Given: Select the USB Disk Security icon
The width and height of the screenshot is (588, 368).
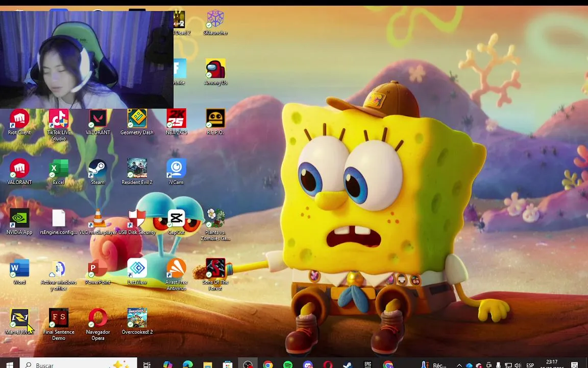Looking at the screenshot, I should tap(137, 222).
